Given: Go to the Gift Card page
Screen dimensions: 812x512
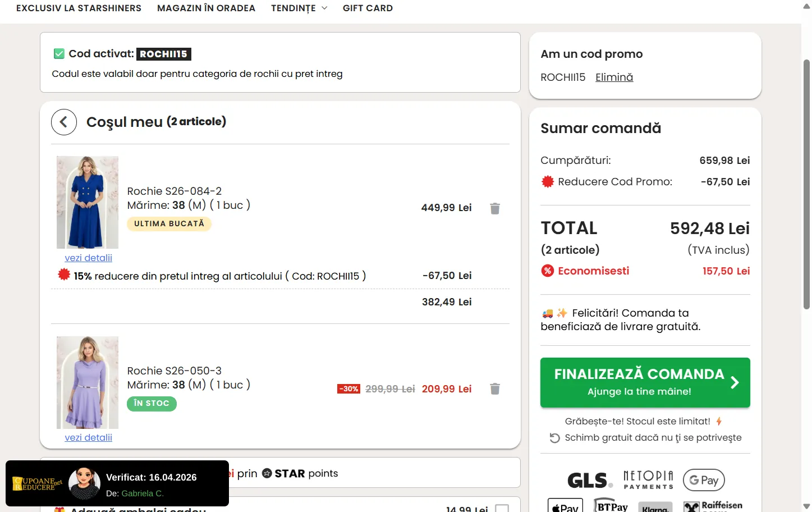Looking at the screenshot, I should coord(368,8).
